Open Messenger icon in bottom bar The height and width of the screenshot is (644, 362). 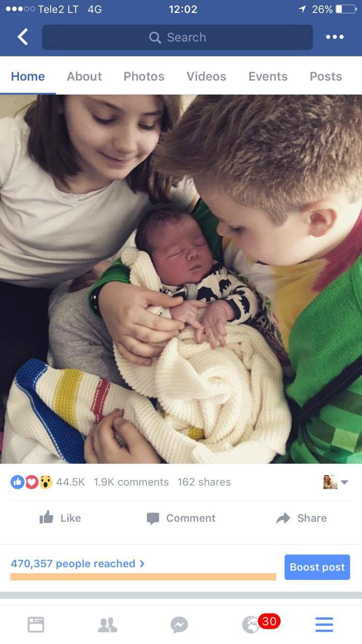(x=179, y=625)
